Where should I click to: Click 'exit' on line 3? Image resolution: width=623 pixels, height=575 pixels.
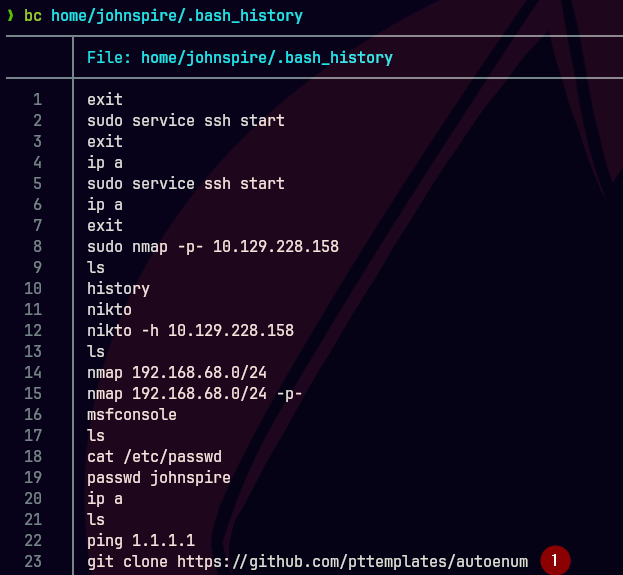[x=105, y=141]
